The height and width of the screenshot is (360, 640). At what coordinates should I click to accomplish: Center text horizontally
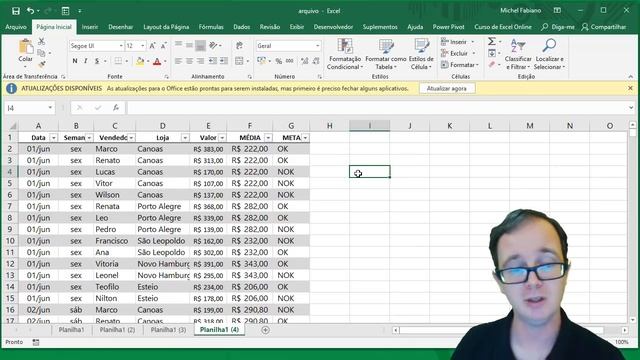pyautogui.click(x=189, y=61)
